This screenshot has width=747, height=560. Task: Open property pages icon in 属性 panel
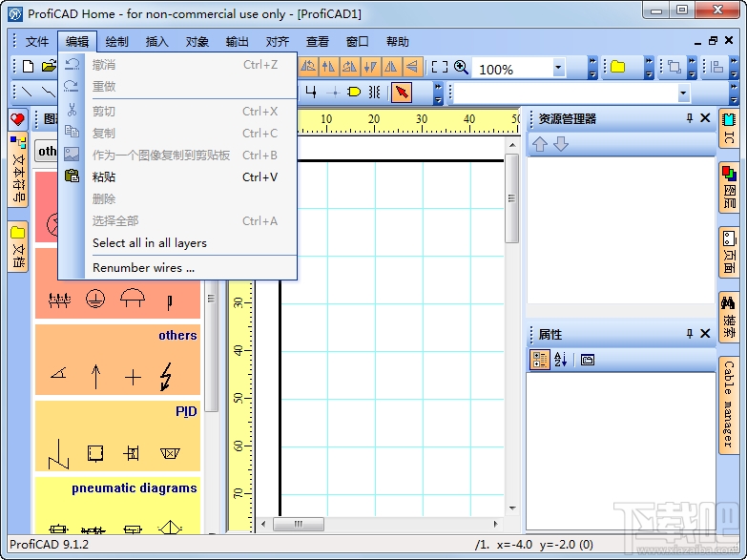[588, 360]
